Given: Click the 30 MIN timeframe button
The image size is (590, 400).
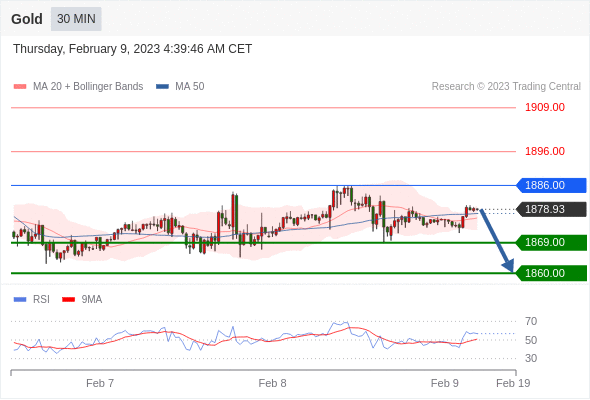Looking at the screenshot, I should coord(76,19).
